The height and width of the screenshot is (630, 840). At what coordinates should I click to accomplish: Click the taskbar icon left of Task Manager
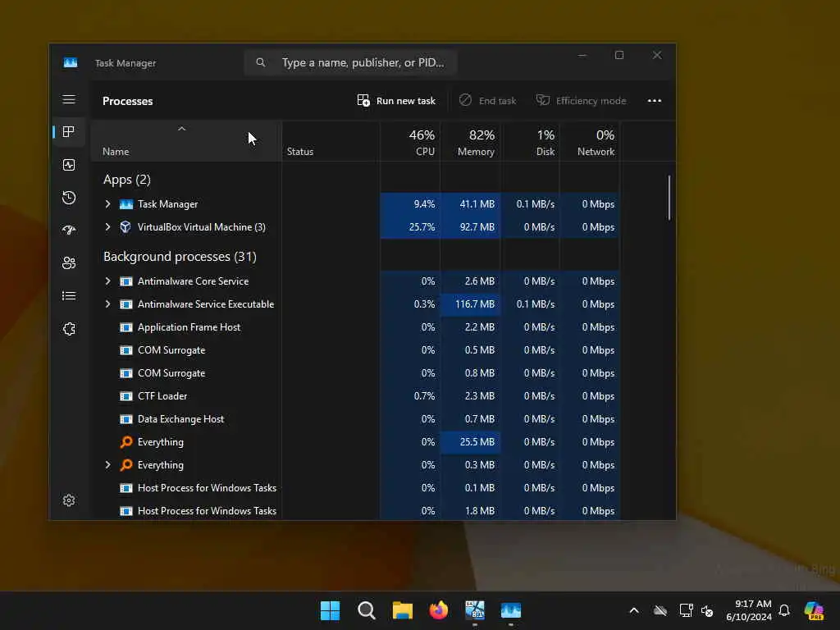point(475,610)
